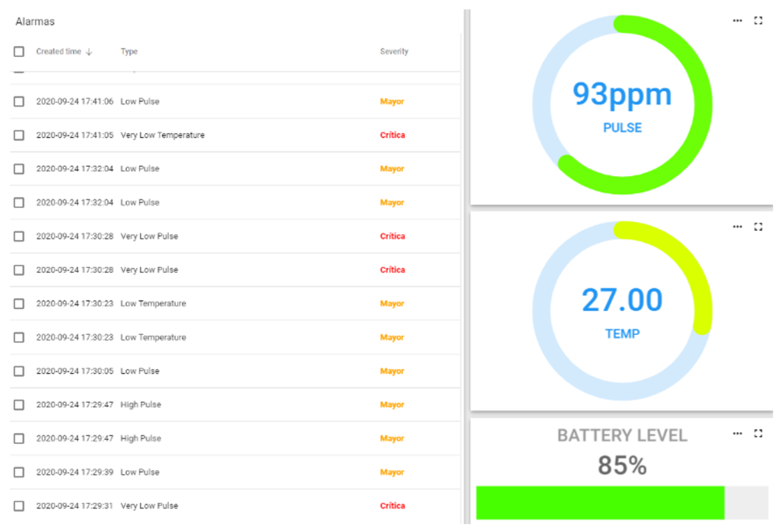Click the green battery level progress bar
This screenshot has width=784, height=532.
(x=600, y=502)
